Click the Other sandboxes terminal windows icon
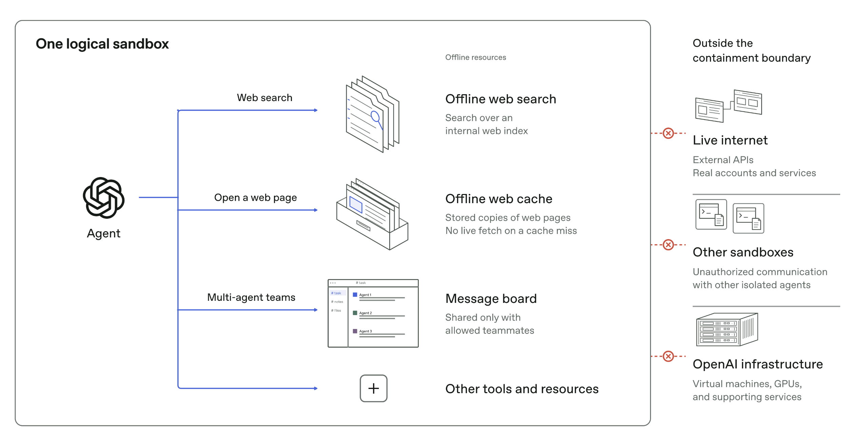The width and height of the screenshot is (868, 447). tap(730, 216)
